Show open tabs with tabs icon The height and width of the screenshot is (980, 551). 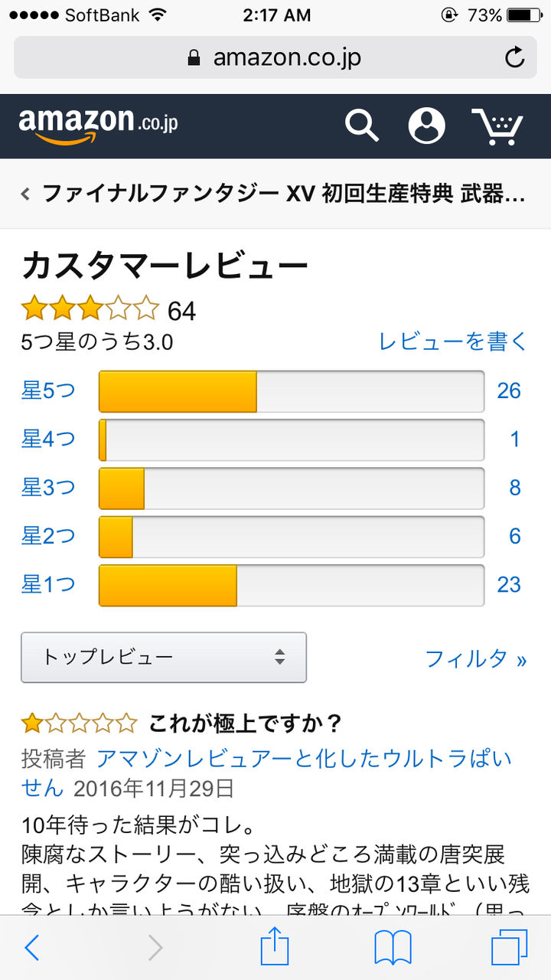click(510, 949)
